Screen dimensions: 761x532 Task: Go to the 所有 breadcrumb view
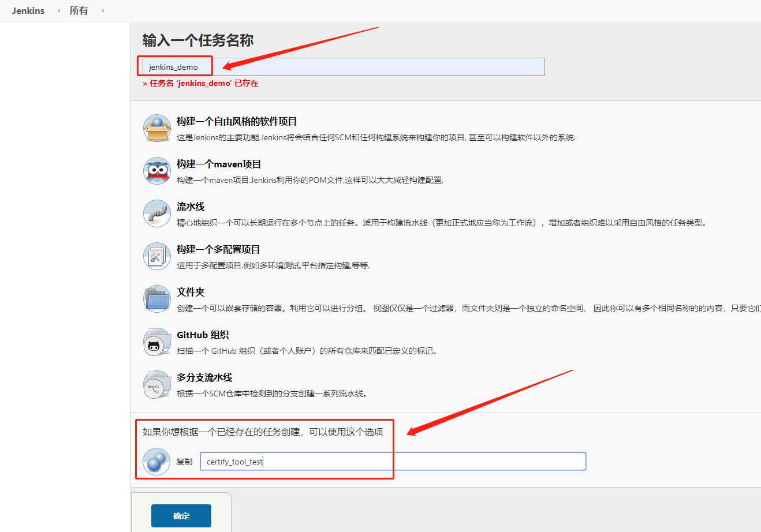[79, 10]
